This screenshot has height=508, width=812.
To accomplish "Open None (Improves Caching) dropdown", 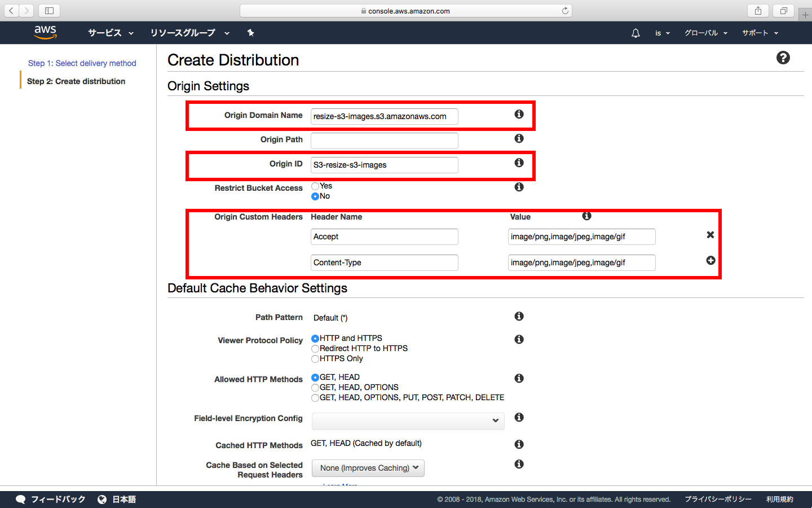I will pyautogui.click(x=368, y=468).
